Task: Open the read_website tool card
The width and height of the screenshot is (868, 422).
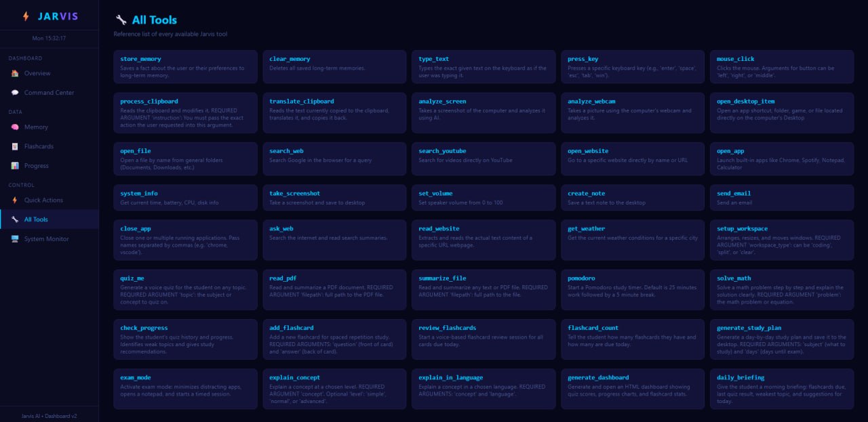Action: [x=484, y=240]
